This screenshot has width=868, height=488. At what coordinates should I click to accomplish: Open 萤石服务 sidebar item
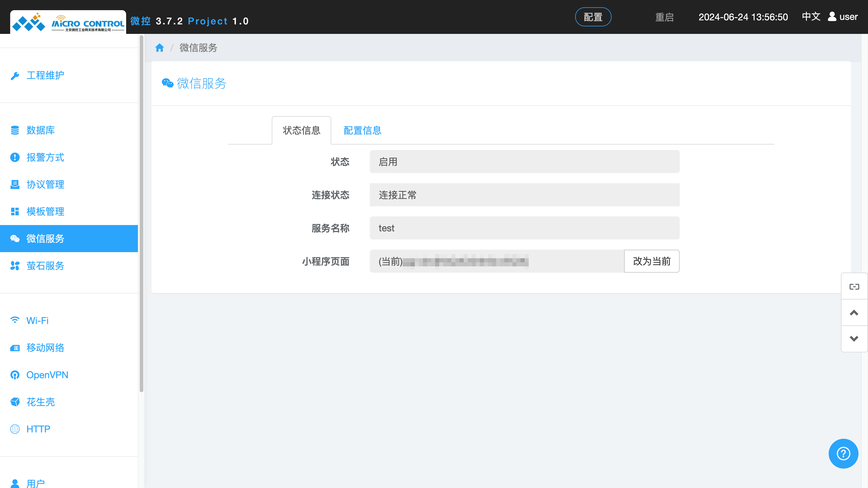coord(45,266)
